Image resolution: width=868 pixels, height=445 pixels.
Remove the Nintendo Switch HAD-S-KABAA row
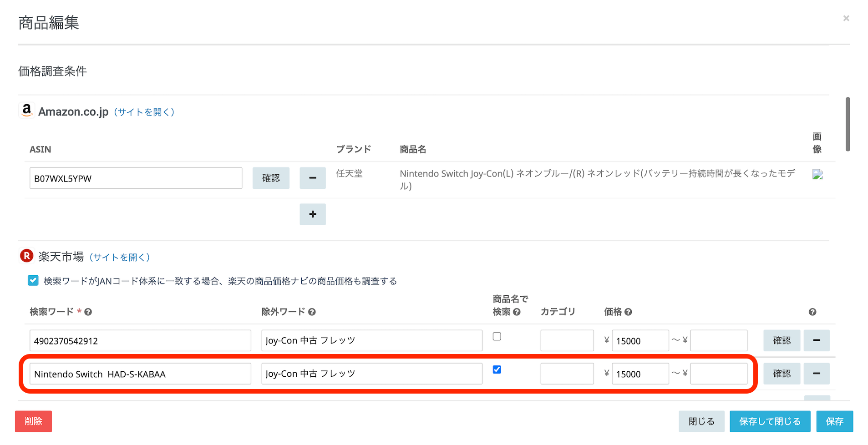pos(816,374)
